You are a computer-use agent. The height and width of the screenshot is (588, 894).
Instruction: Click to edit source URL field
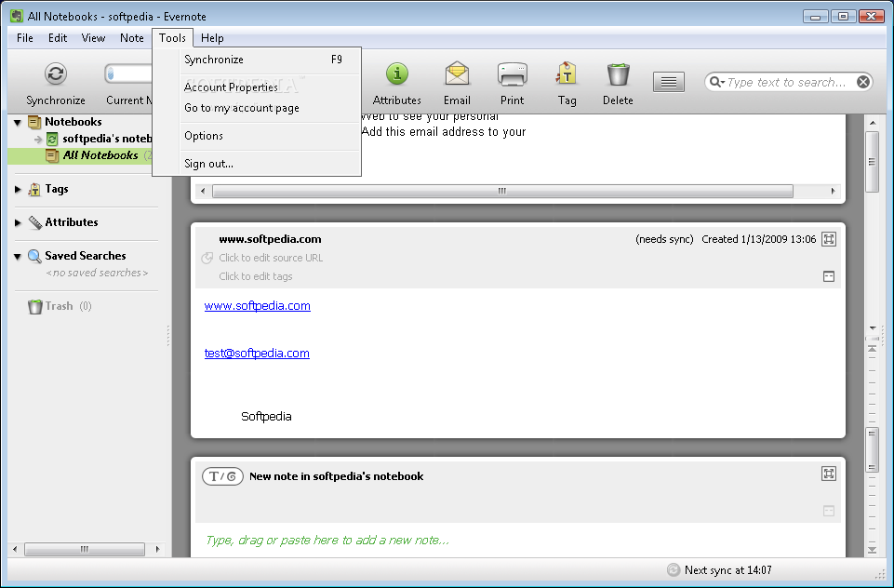click(271, 258)
